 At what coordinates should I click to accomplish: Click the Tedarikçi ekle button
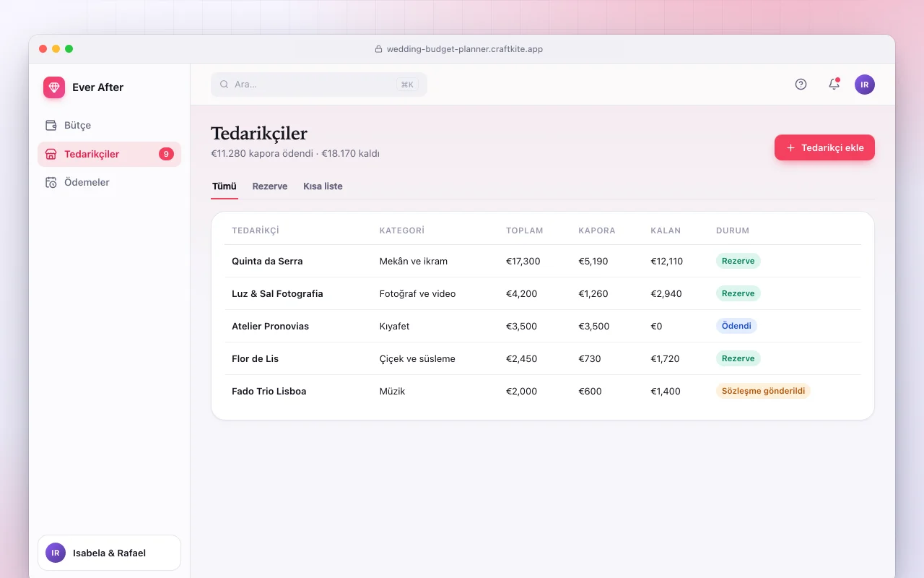point(824,147)
